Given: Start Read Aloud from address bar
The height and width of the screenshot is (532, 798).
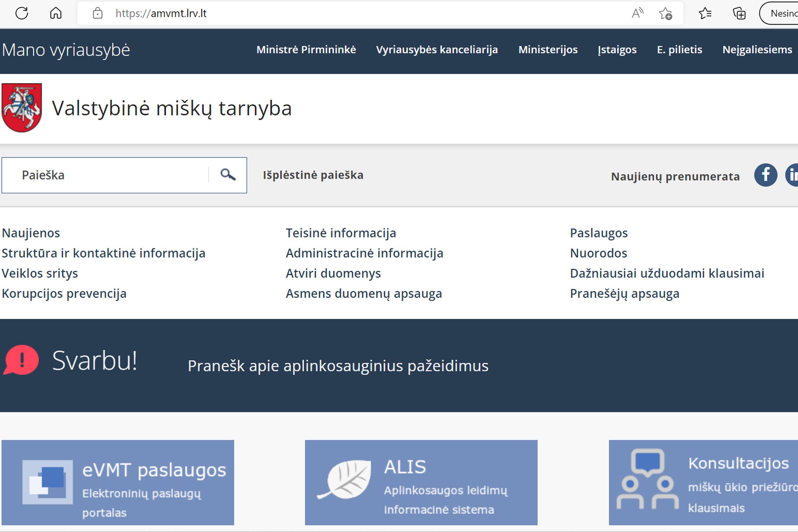Looking at the screenshot, I should tap(638, 13).
